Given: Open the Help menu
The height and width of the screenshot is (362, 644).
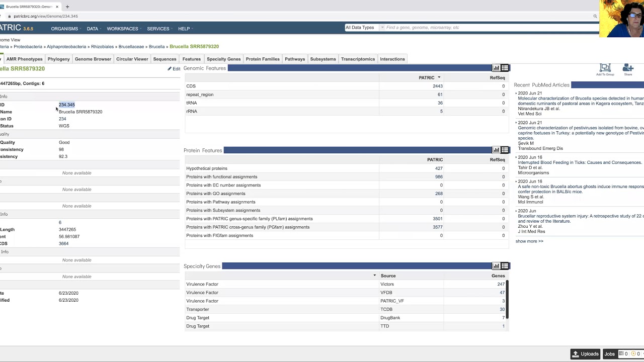Looking at the screenshot, I should pyautogui.click(x=186, y=29).
